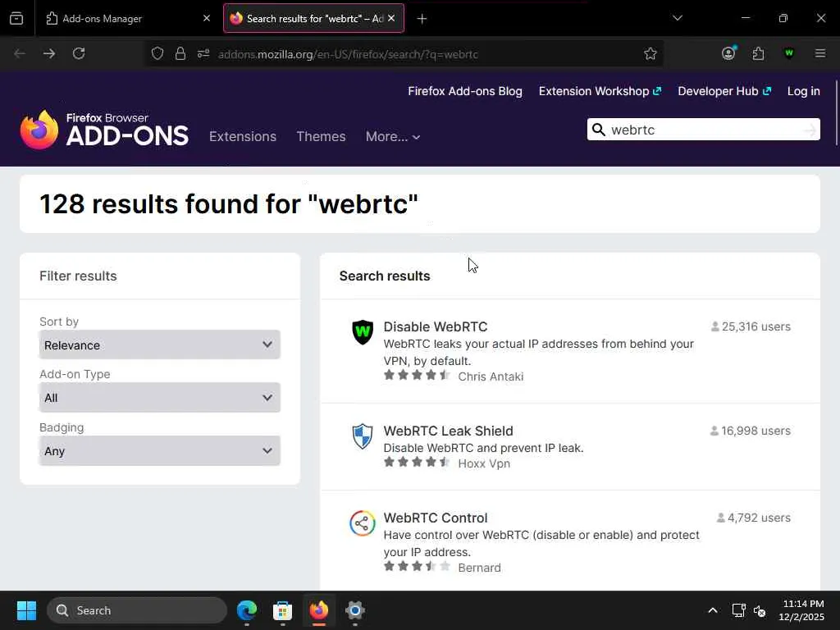Image resolution: width=840 pixels, height=630 pixels.
Task: Open the Firefox Add-ons Blog link
Action: pyautogui.click(x=465, y=91)
